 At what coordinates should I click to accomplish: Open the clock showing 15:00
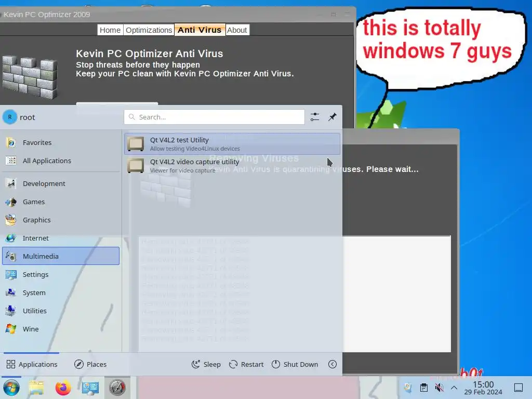(x=483, y=388)
